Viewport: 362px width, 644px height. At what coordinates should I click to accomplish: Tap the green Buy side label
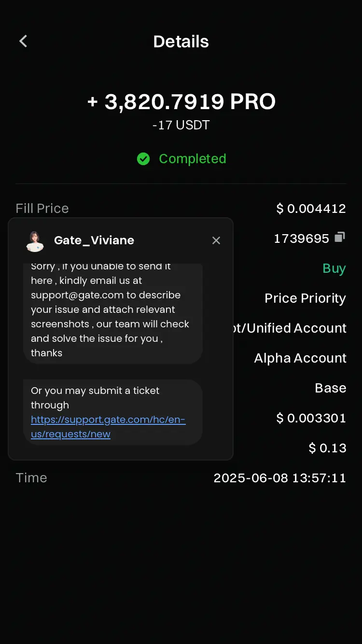pos(334,268)
